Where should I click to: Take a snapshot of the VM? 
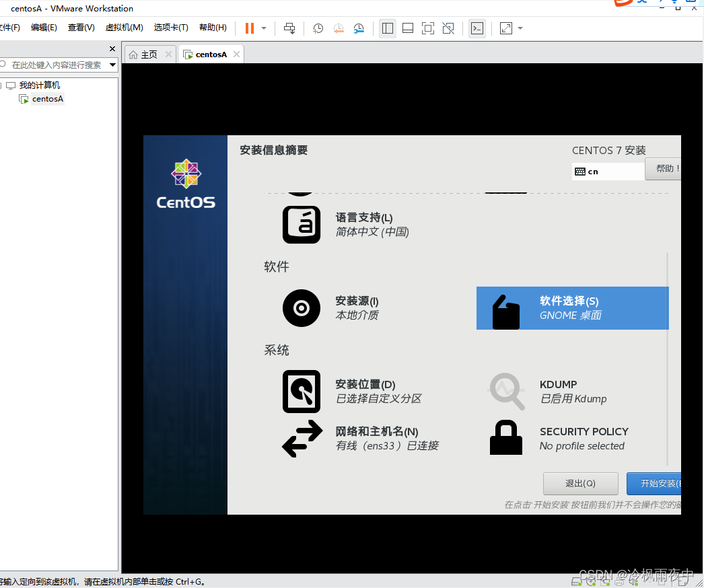pyautogui.click(x=318, y=28)
